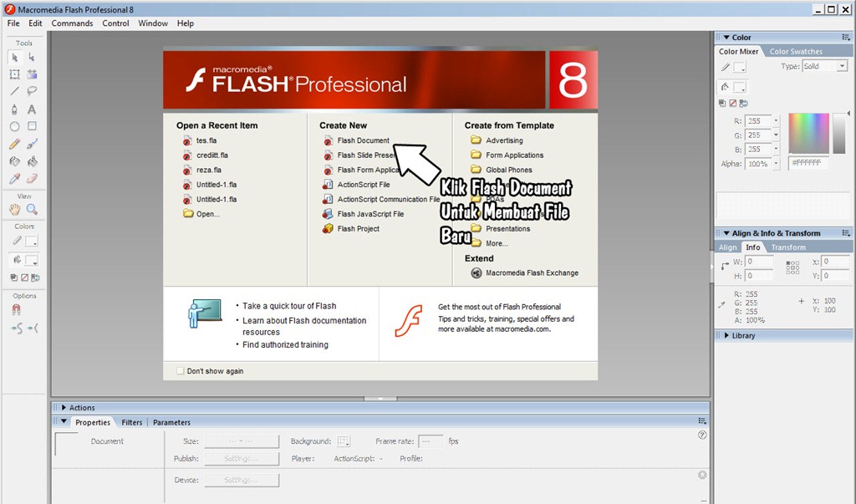Open the Window menu

pos(153,23)
